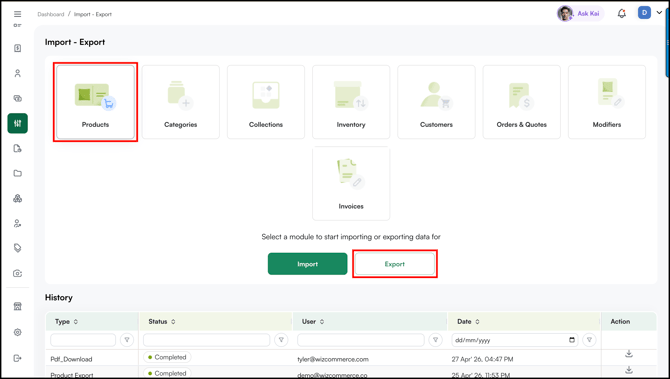Screen dimensions: 670x379
Task: Click the Type filter text field
Action: (x=83, y=340)
